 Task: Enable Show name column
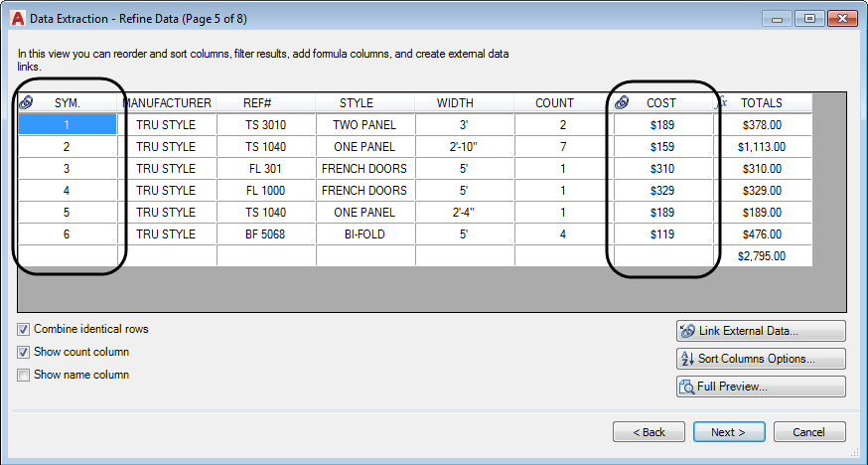click(23, 375)
